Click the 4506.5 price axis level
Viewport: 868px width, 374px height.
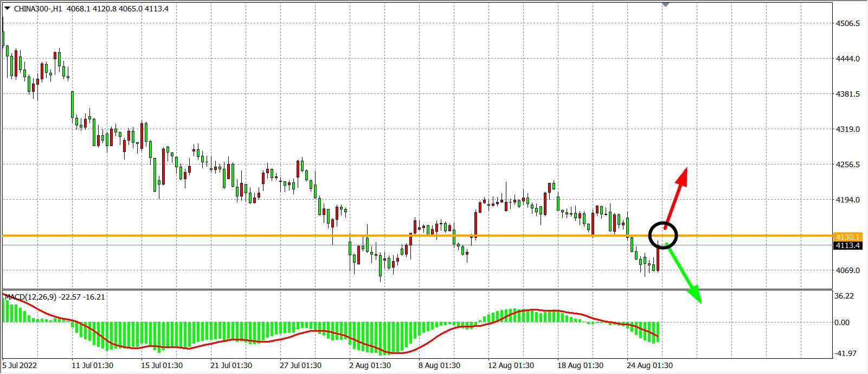(x=848, y=23)
